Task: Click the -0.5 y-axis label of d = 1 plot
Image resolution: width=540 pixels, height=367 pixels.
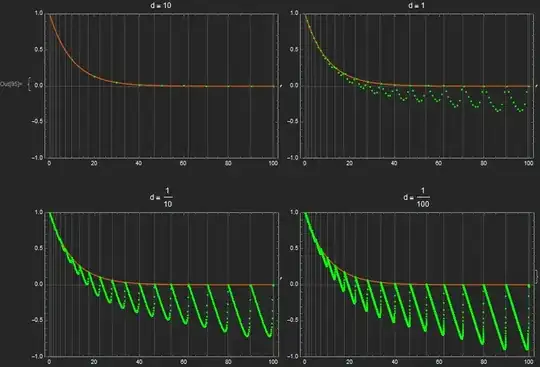Action: pyautogui.click(x=292, y=121)
